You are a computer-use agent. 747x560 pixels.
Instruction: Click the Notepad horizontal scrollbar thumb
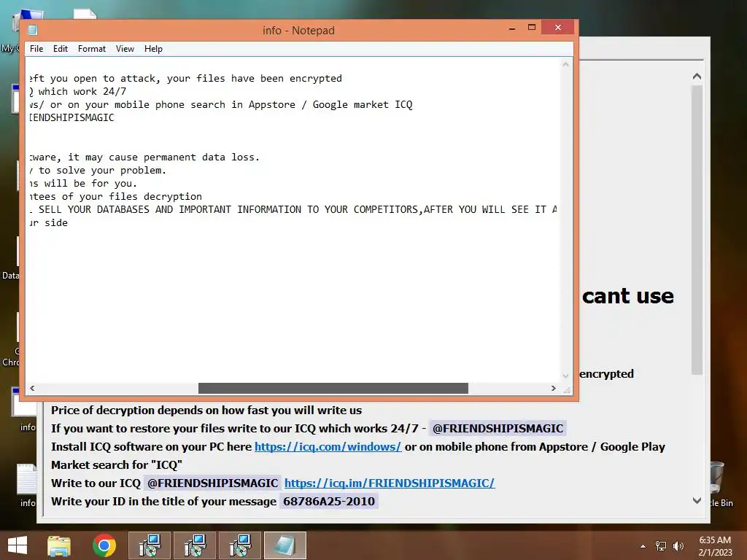point(333,388)
